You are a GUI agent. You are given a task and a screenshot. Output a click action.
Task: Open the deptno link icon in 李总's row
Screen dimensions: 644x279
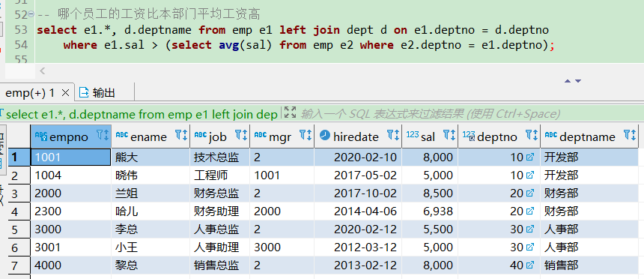[530, 229]
